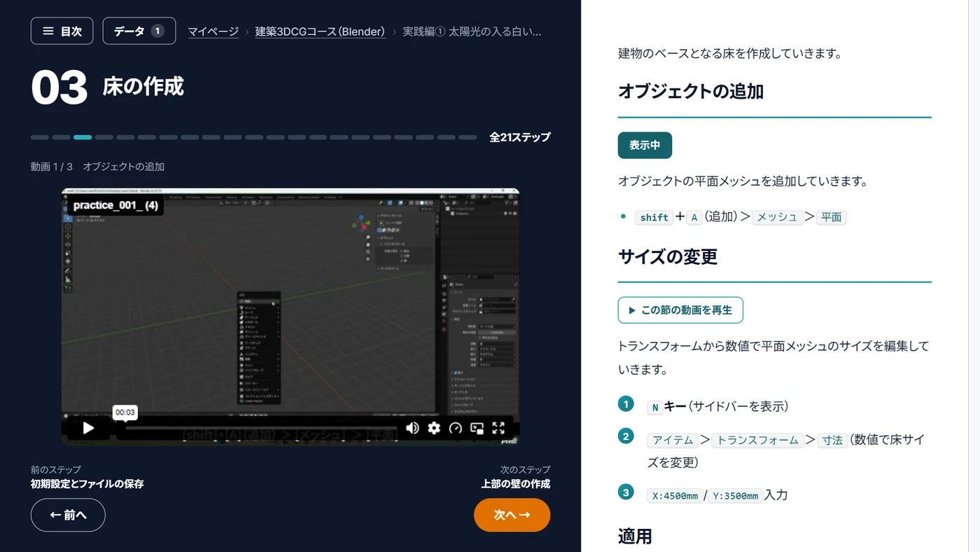Click the サイズの変更 section heading
980x552 pixels.
coord(668,256)
